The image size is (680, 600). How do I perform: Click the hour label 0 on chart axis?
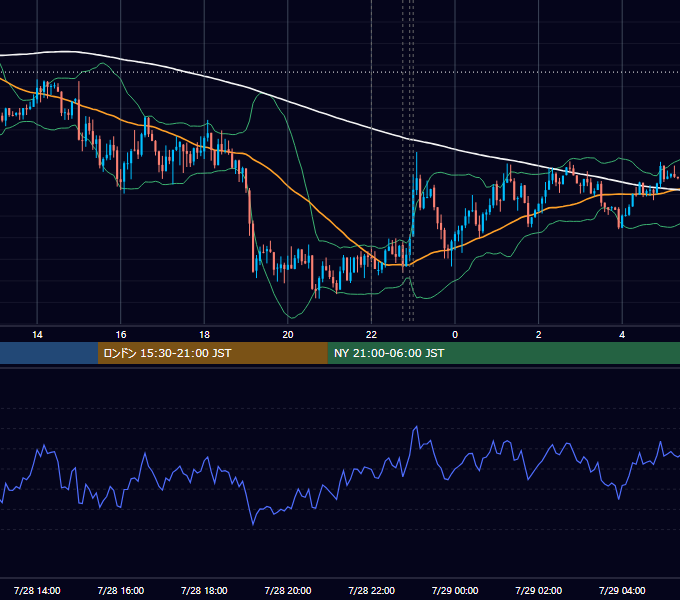455,335
